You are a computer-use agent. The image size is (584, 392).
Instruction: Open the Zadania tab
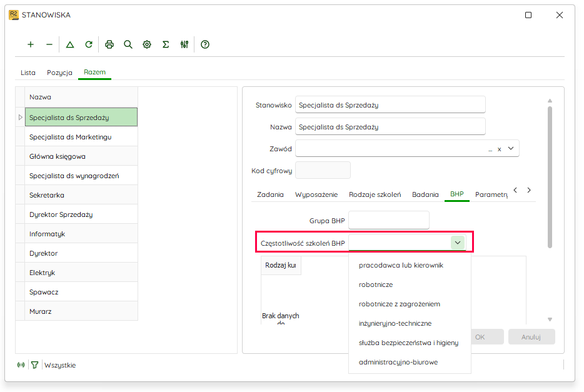(270, 194)
